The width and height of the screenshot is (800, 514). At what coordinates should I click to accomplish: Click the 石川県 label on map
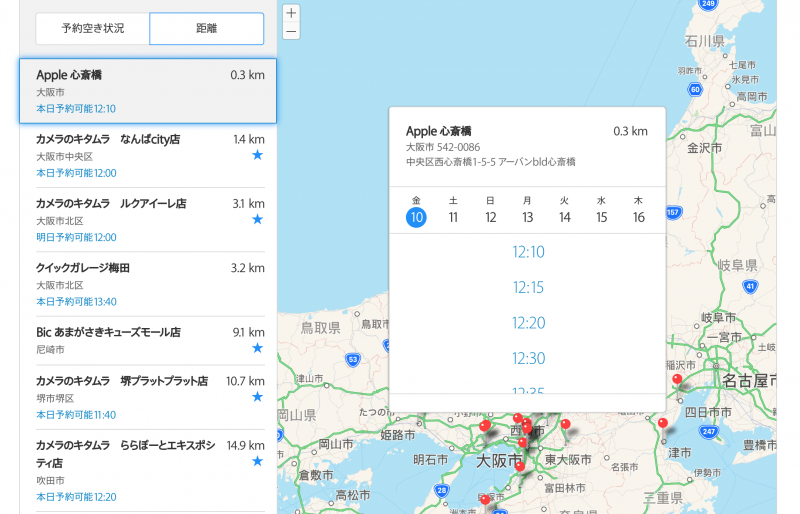[x=705, y=41]
